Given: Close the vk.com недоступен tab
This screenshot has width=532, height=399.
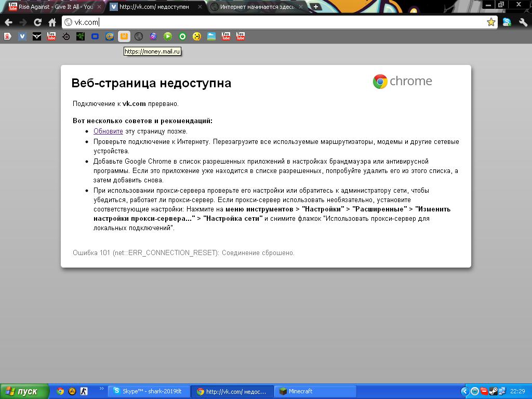Looking at the screenshot, I should coord(200,7).
